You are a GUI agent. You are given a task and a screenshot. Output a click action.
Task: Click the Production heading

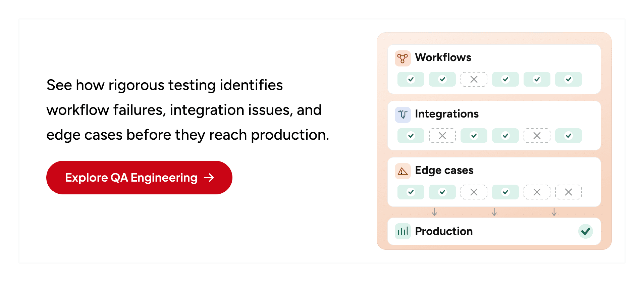444,231
